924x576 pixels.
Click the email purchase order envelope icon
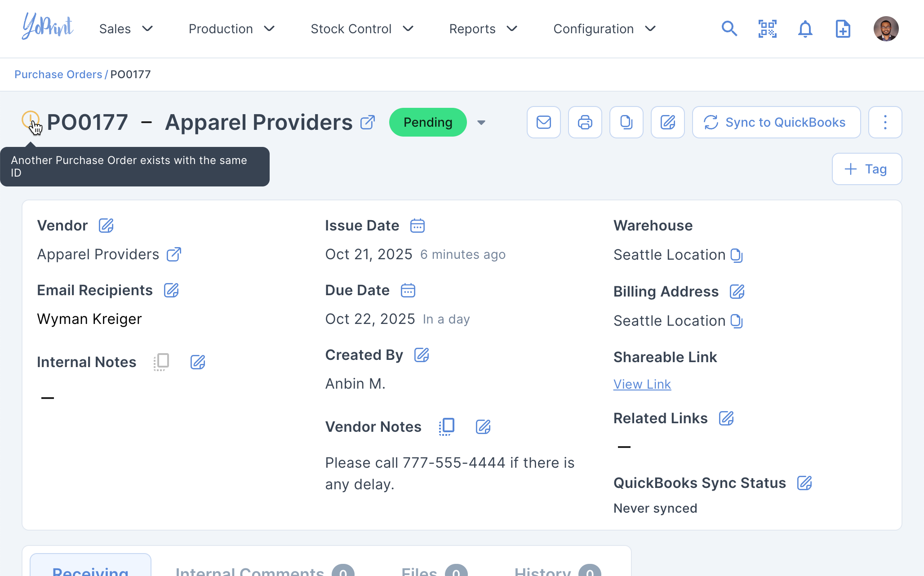(543, 122)
